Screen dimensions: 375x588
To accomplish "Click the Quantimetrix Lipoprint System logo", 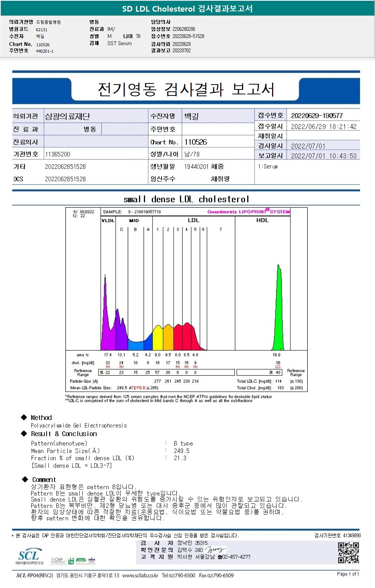I will click(x=249, y=212).
